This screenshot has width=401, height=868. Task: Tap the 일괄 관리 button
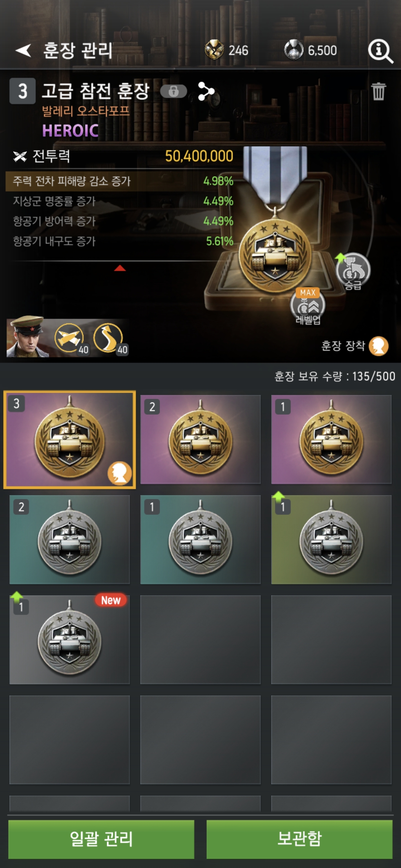[x=101, y=839]
